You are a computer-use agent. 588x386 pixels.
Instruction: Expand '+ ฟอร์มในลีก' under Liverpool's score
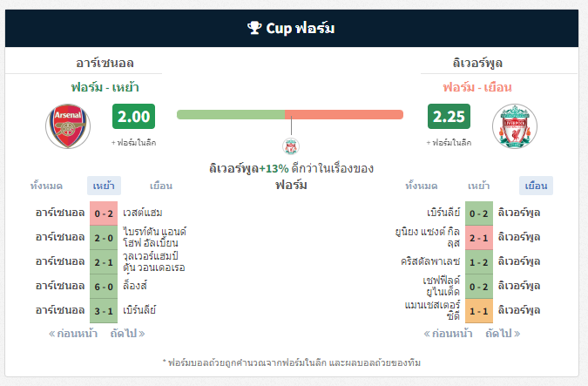coord(449,143)
